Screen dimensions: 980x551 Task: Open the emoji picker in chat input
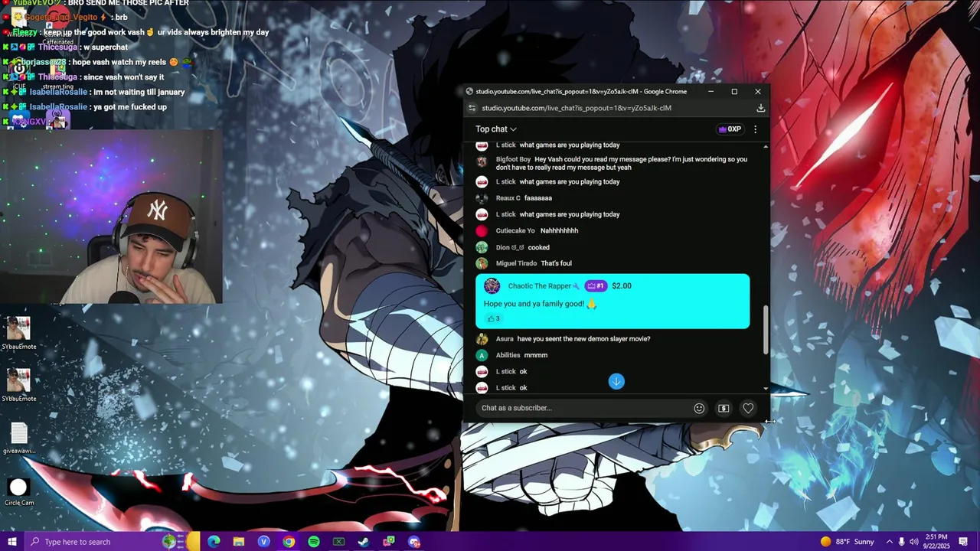(699, 408)
